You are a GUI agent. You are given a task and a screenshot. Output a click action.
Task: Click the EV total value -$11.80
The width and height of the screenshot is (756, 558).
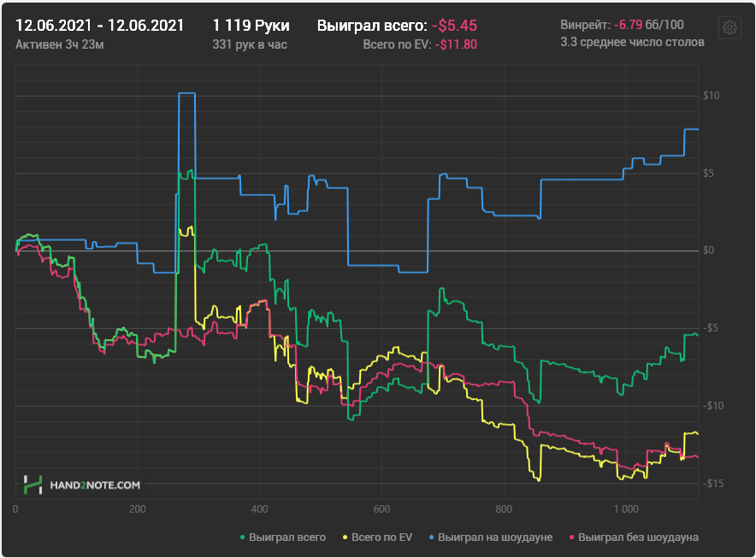pyautogui.click(x=456, y=44)
